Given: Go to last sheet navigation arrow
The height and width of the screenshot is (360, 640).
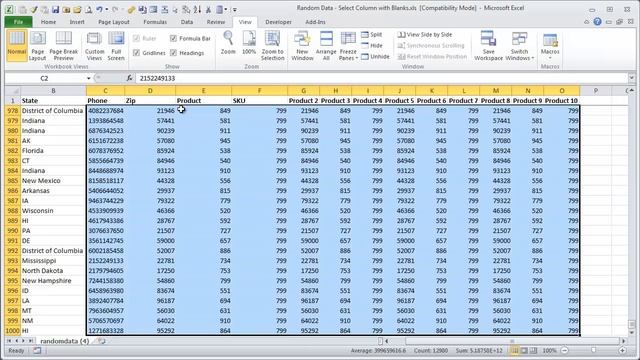Looking at the screenshot, I should pyautogui.click(x=31, y=341).
